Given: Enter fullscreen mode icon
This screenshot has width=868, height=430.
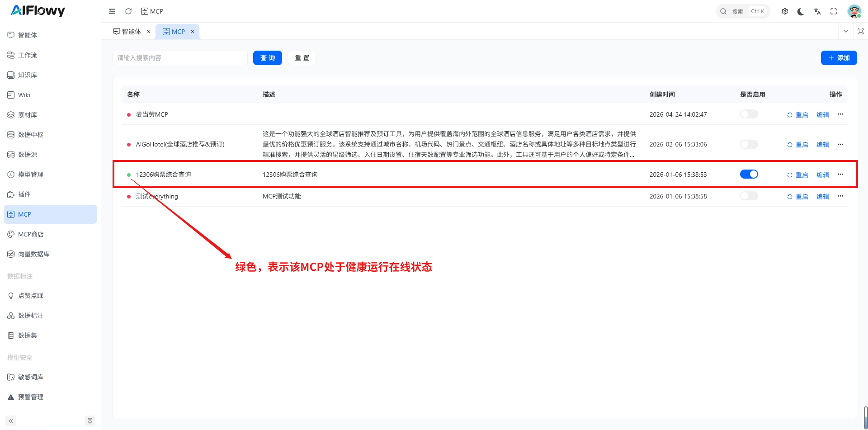Looking at the screenshot, I should click(x=834, y=11).
